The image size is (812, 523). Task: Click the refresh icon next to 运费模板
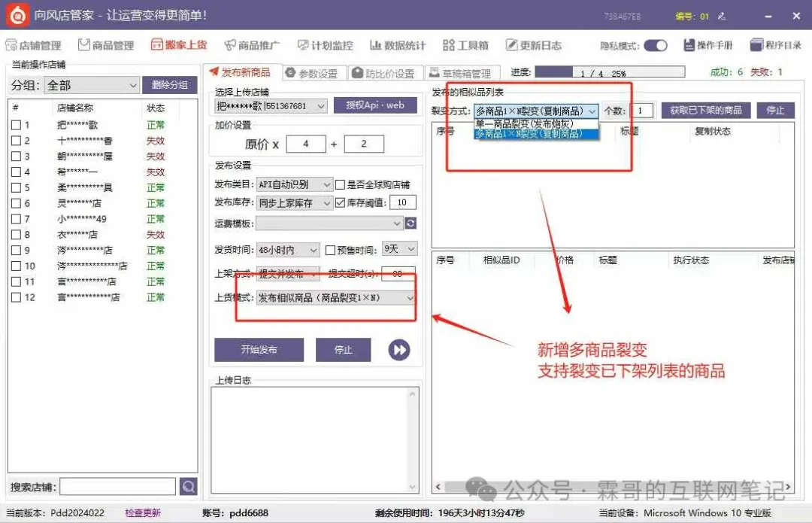tap(410, 223)
